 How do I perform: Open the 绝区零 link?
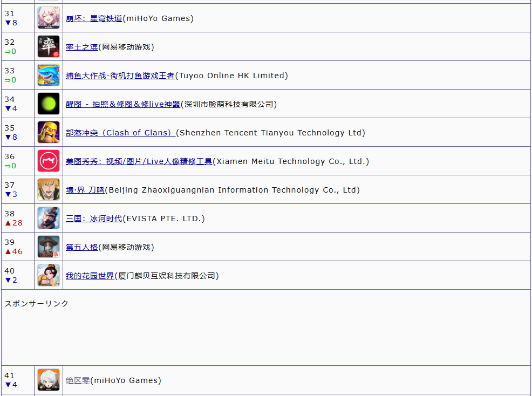(x=78, y=380)
